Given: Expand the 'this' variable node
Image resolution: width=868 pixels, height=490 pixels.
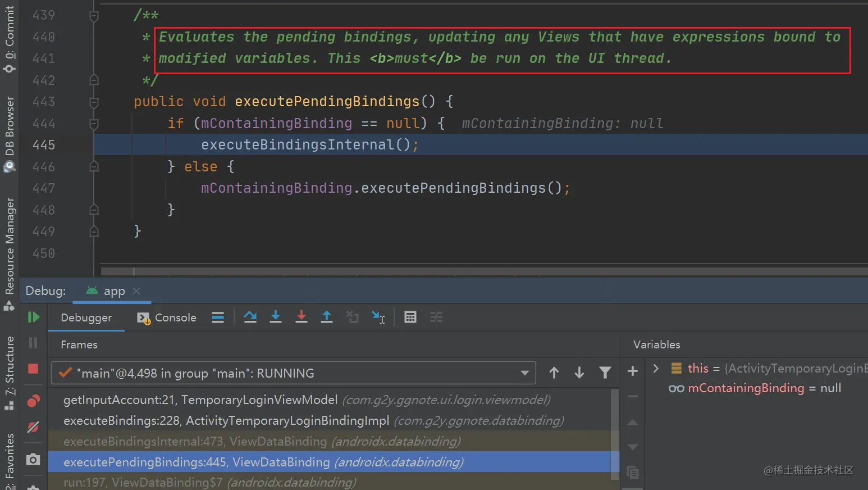Looking at the screenshot, I should (x=656, y=369).
